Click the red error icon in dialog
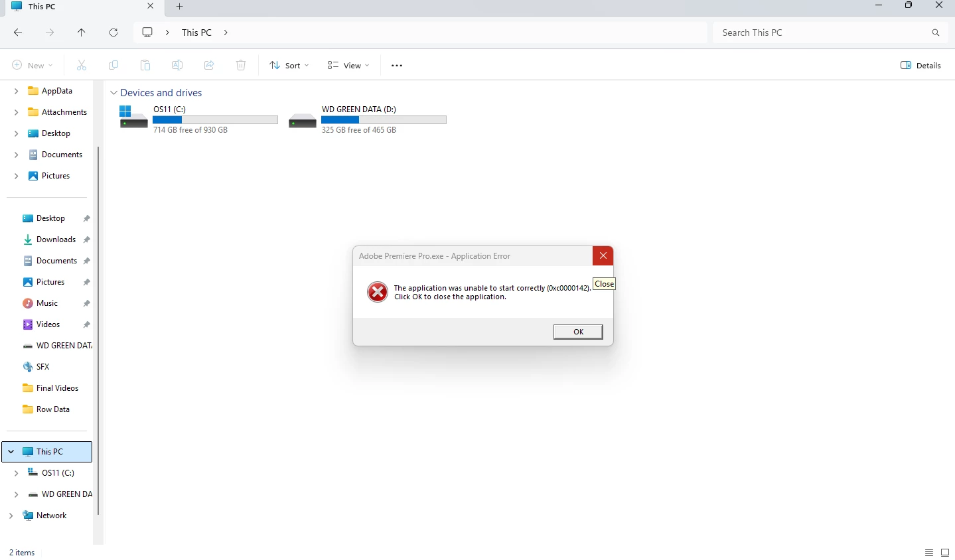 tap(378, 292)
